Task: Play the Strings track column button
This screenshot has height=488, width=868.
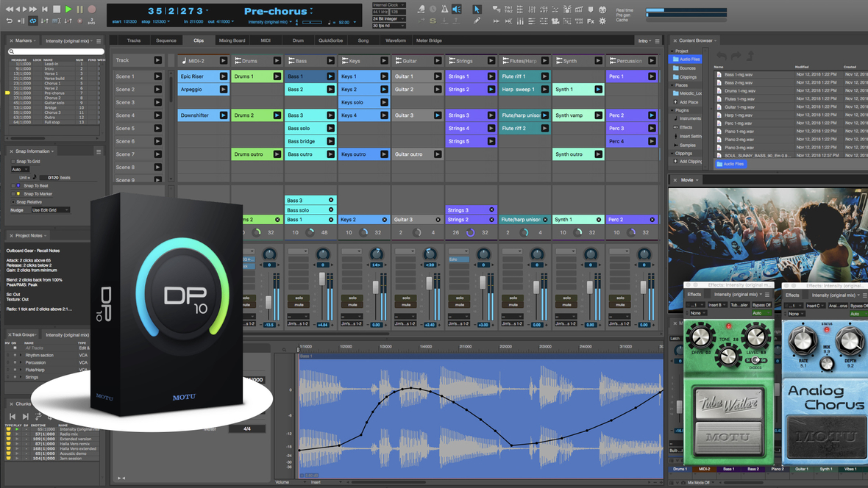Action: (491, 61)
